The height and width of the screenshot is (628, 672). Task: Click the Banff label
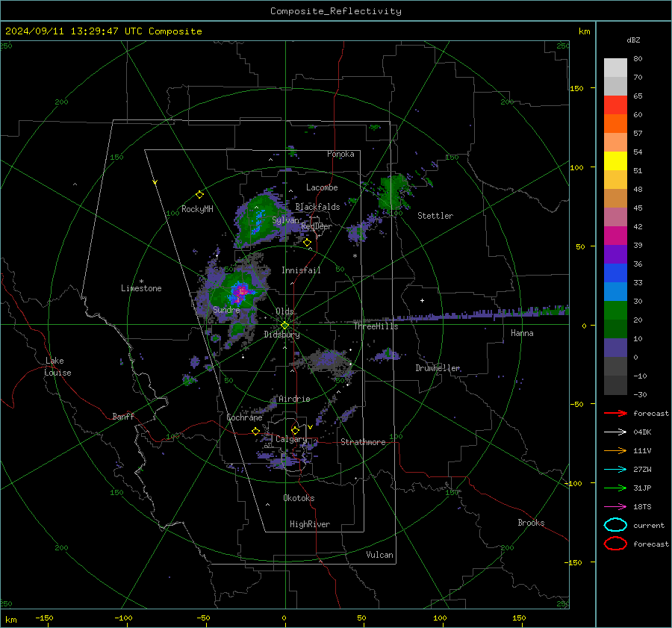coord(123,416)
